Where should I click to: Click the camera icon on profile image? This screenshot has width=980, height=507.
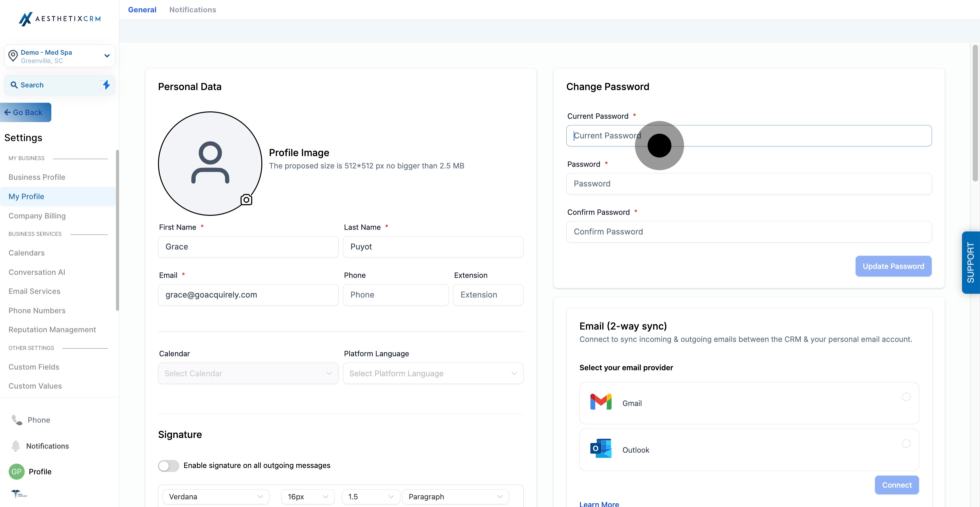246,199
